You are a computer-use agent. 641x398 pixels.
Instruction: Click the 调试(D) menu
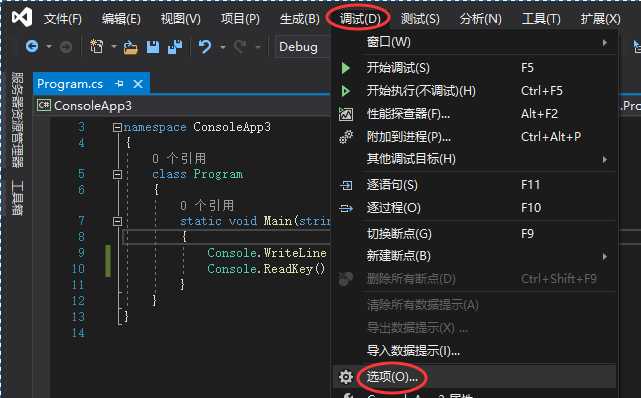360,18
